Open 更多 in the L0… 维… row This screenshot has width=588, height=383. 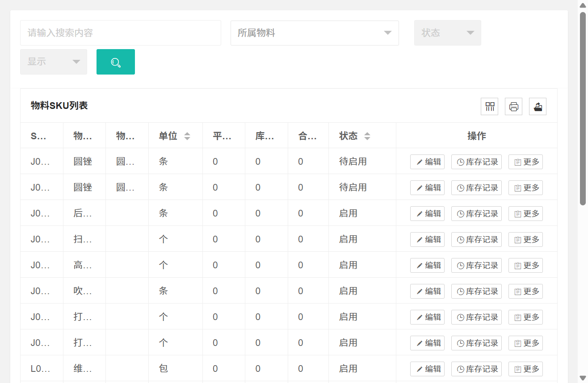[x=525, y=369]
